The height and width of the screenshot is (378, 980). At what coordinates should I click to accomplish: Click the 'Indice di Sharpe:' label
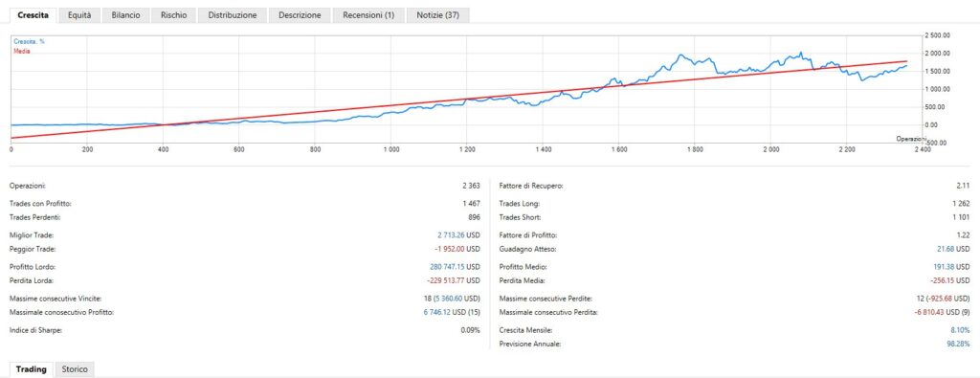36,330
